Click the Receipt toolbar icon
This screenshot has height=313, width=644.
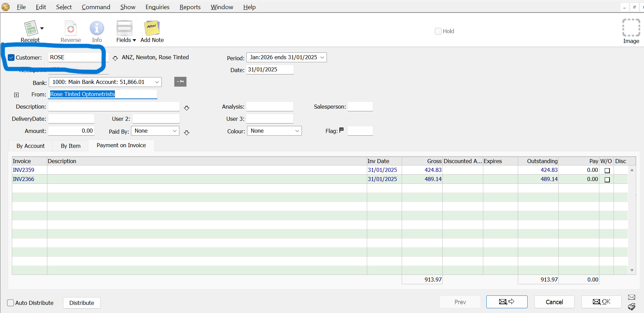30,28
